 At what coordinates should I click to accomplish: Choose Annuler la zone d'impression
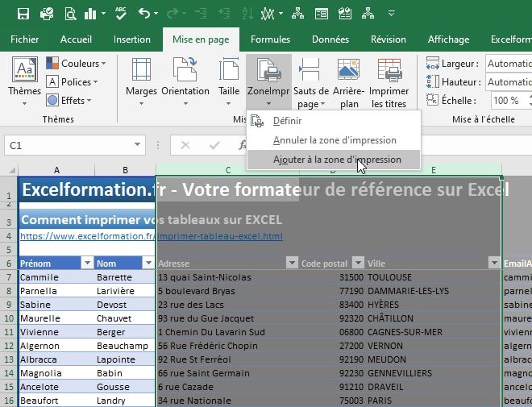(x=334, y=140)
